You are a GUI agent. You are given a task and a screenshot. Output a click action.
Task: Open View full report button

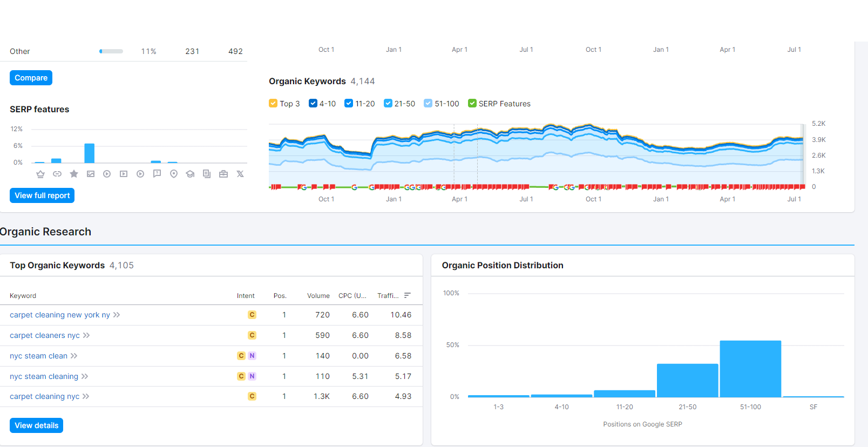pos(42,195)
